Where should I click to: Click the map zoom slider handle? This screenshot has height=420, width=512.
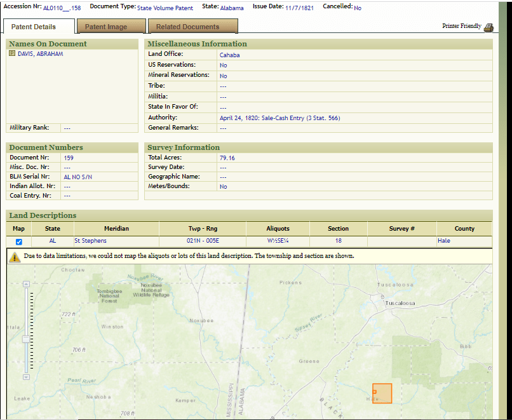(x=26, y=339)
